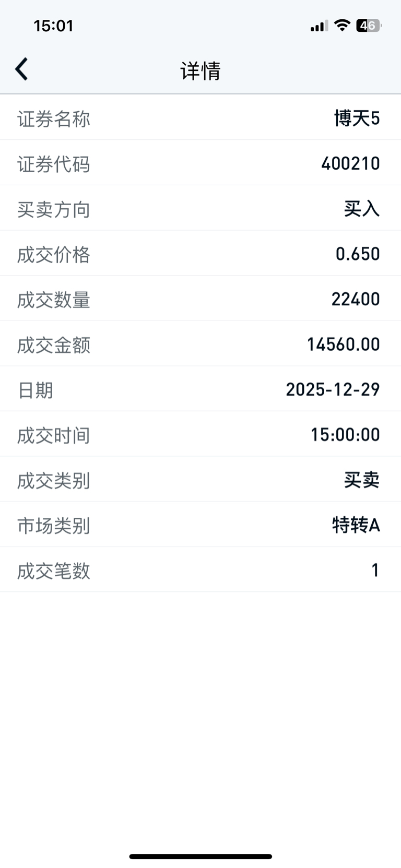The height and width of the screenshot is (868, 401).
Task: Tap the 成交价格 value 0.650
Action: pos(358,254)
